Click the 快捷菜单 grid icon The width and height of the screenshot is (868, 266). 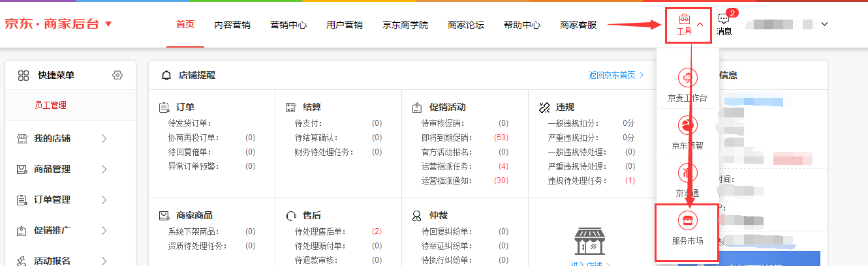pyautogui.click(x=23, y=75)
